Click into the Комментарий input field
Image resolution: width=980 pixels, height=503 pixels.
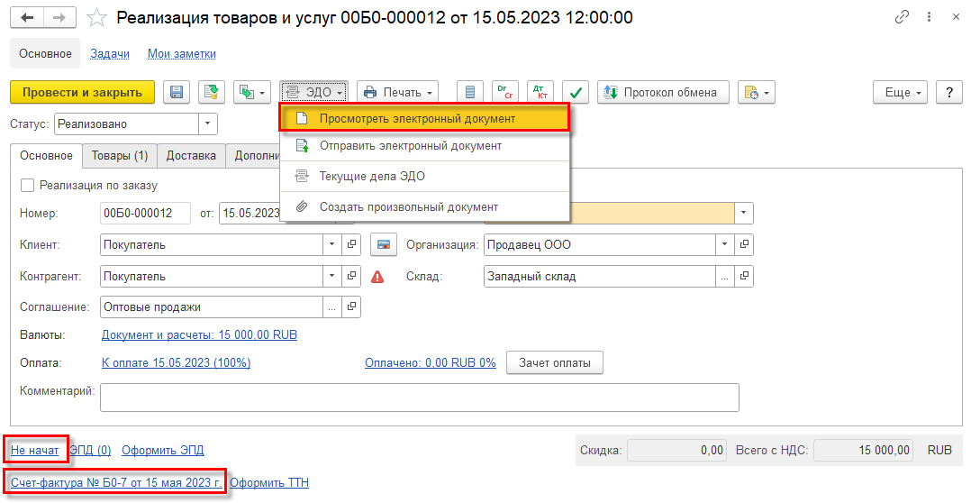click(420, 398)
